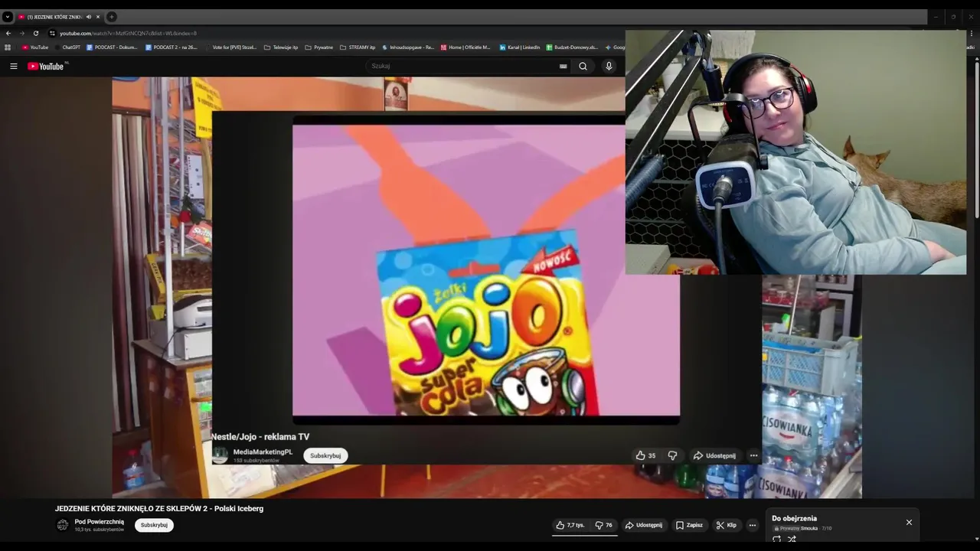
Task: Expand the STREAMY itp bookmark folder
Action: [358, 47]
